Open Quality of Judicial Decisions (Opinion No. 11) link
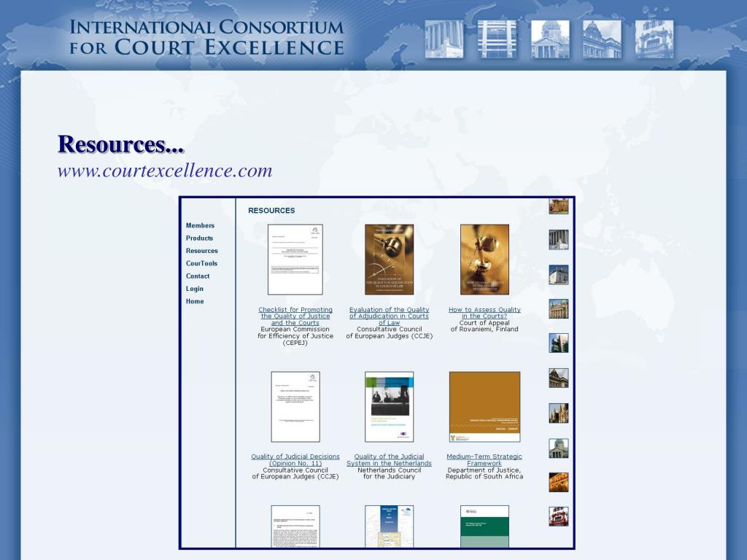 coord(295,460)
